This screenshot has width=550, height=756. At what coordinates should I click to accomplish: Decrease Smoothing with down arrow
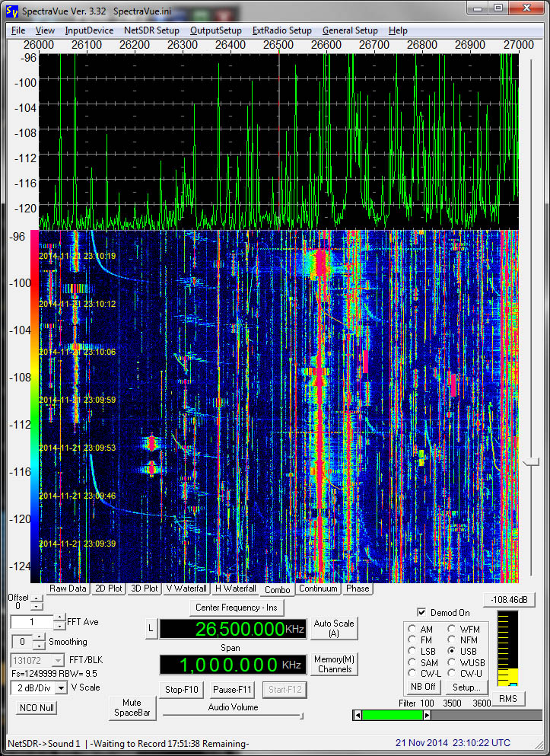point(39,646)
